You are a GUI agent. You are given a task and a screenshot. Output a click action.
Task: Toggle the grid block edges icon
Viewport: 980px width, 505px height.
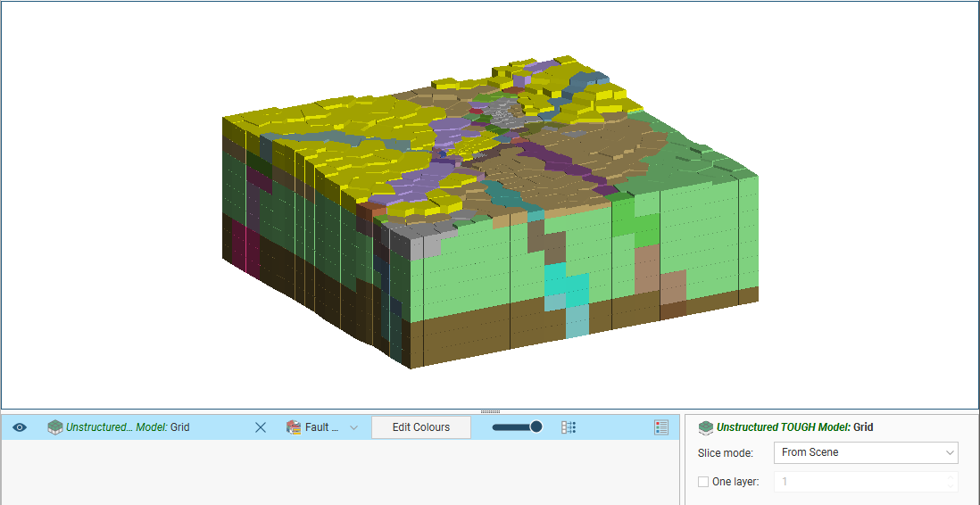pyautogui.click(x=569, y=427)
